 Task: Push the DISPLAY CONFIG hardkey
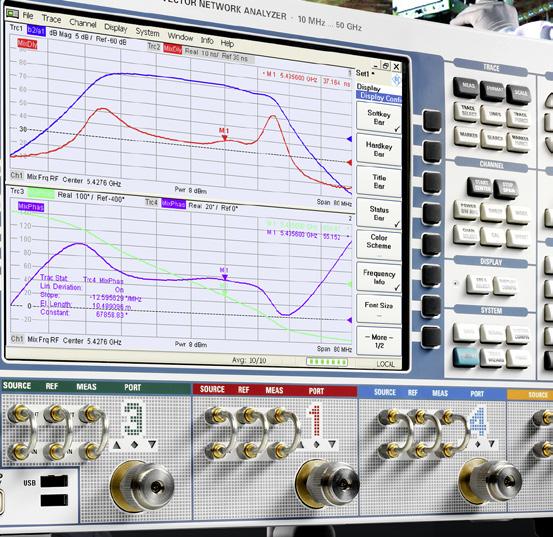[x=506, y=285]
